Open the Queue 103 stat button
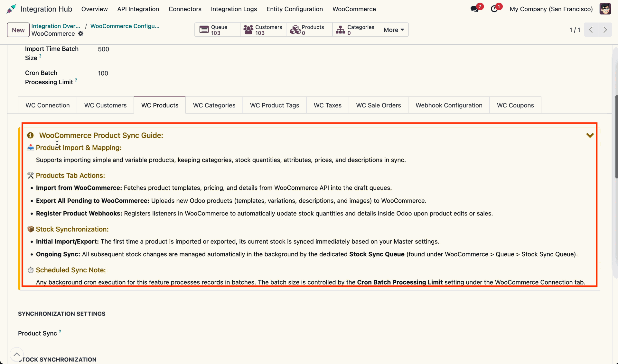Image resolution: width=618 pixels, height=364 pixels. (x=218, y=30)
